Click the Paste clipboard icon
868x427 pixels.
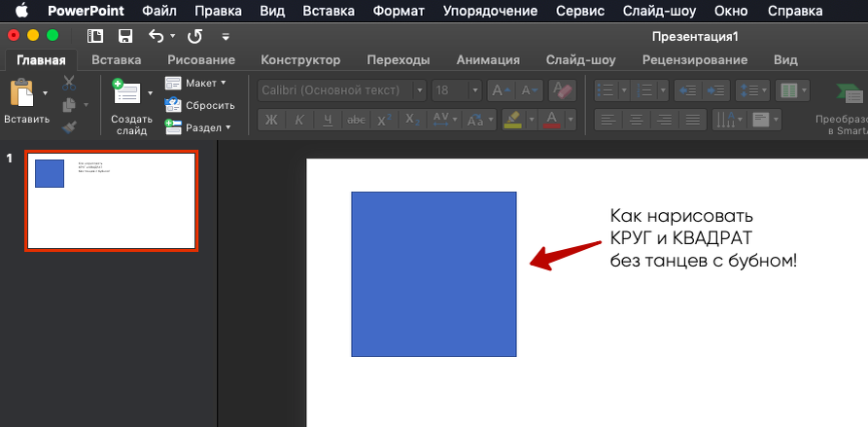coord(21,92)
